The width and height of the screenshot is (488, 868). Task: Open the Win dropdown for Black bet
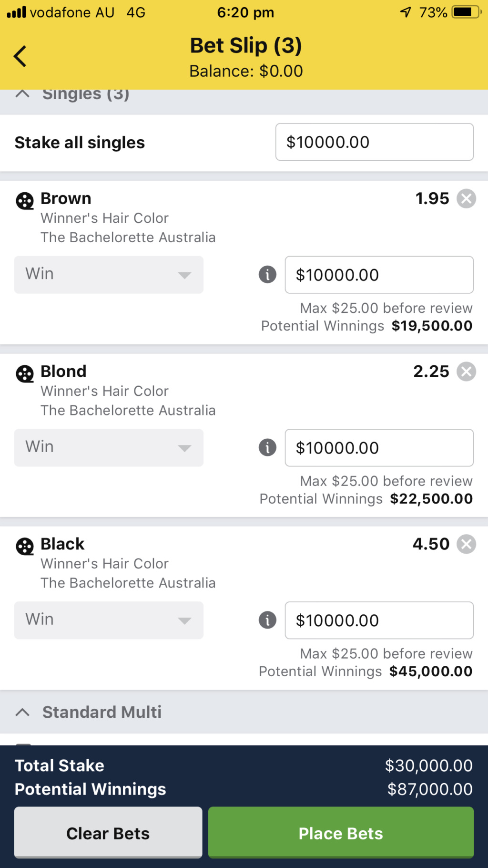(109, 620)
